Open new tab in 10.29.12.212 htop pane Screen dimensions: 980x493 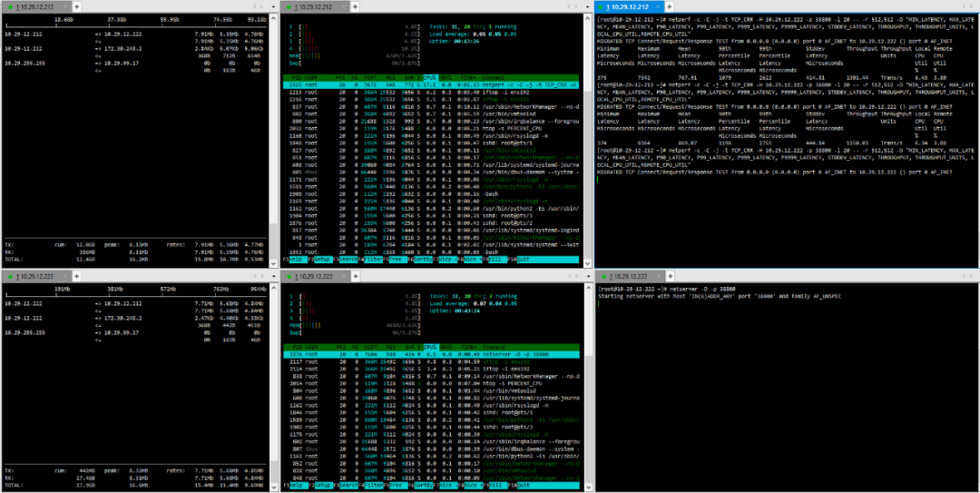click(355, 6)
